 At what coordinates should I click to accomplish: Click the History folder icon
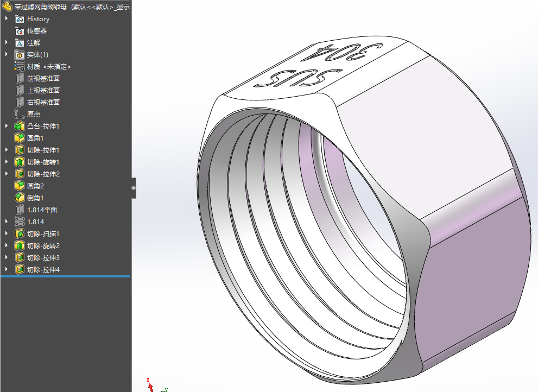[x=20, y=19]
